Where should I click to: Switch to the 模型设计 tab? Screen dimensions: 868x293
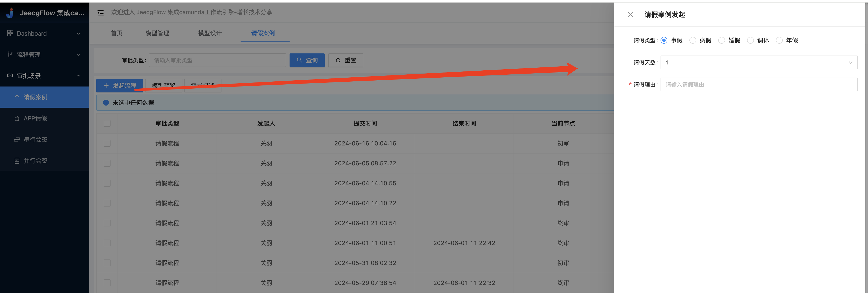click(x=210, y=33)
